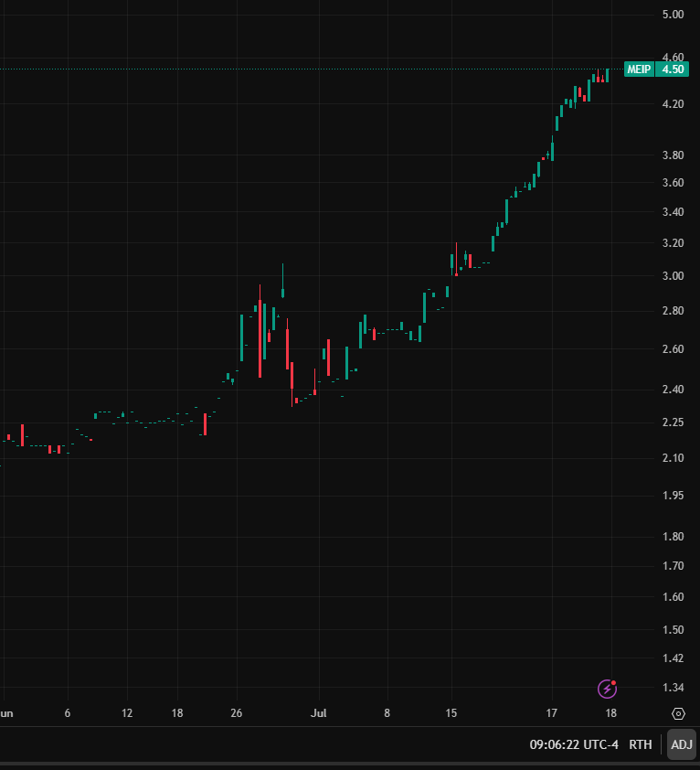Click the 3.80 price axis label
This screenshot has width=700, height=770.
pyautogui.click(x=673, y=155)
